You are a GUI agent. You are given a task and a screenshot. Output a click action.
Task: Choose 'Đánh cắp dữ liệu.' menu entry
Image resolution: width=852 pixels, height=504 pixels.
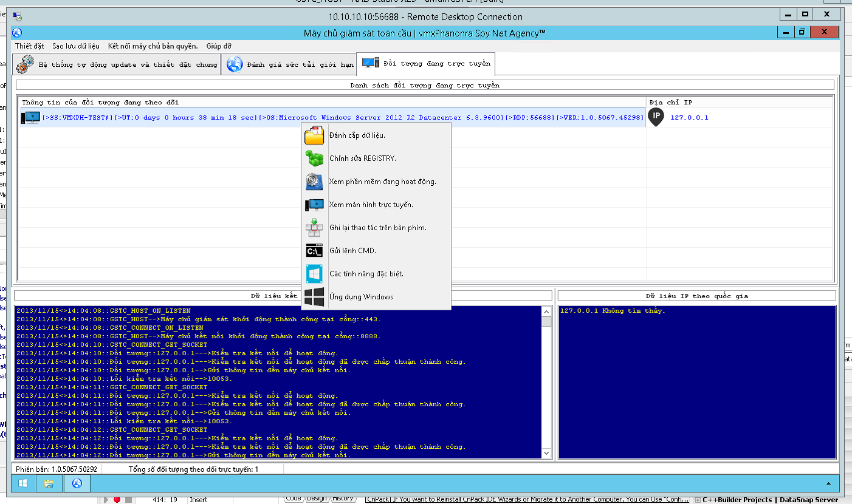[x=376, y=135]
